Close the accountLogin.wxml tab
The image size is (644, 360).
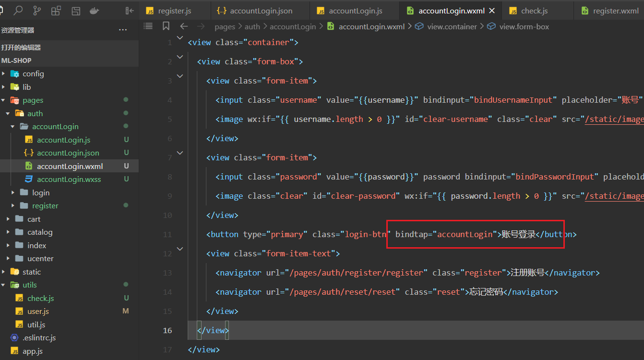[492, 11]
